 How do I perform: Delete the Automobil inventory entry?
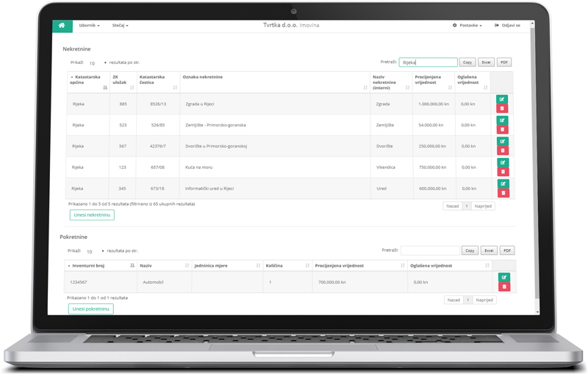click(503, 287)
